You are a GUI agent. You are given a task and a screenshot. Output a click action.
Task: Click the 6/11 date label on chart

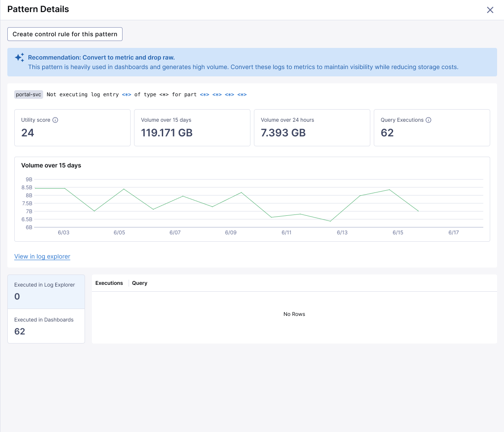pos(287,232)
